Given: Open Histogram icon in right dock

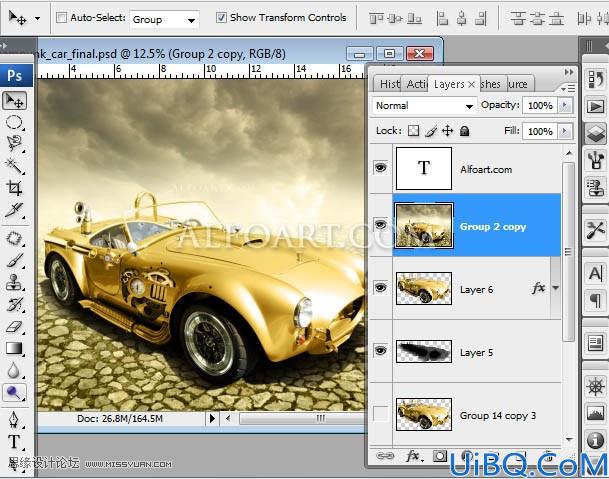Looking at the screenshot, I should click(x=595, y=414).
